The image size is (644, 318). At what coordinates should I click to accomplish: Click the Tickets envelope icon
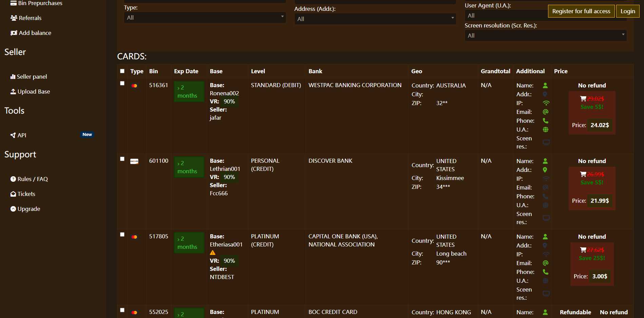point(13,194)
